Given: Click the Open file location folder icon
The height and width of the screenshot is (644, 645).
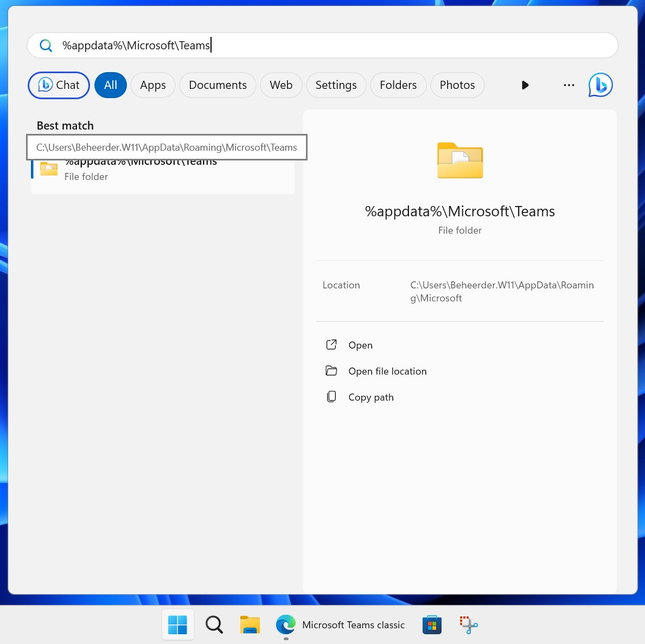Looking at the screenshot, I should [x=331, y=371].
